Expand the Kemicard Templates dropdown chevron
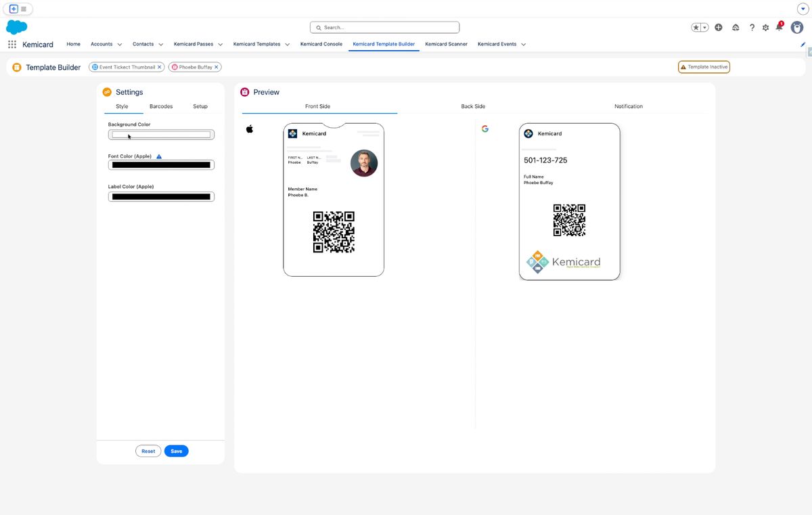812x515 pixels. [x=288, y=45]
